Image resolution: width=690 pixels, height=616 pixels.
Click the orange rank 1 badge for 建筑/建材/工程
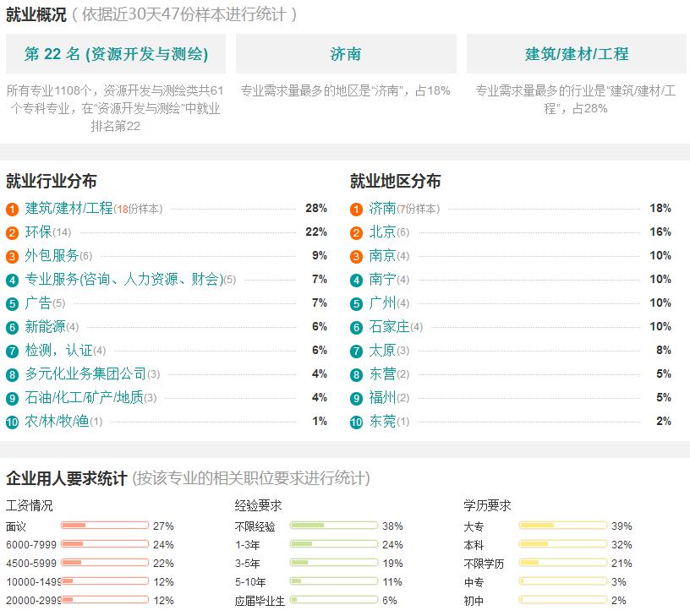pyautogui.click(x=12, y=209)
